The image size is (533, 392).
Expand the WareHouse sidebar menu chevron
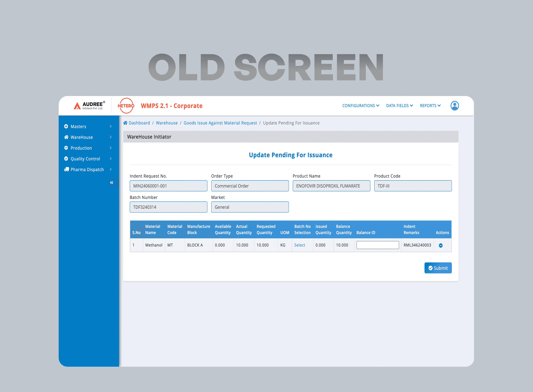point(111,137)
